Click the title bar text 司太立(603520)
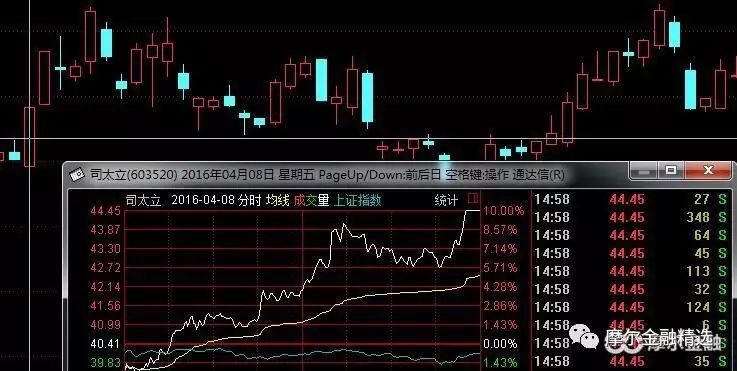The image size is (737, 371). coord(133,175)
